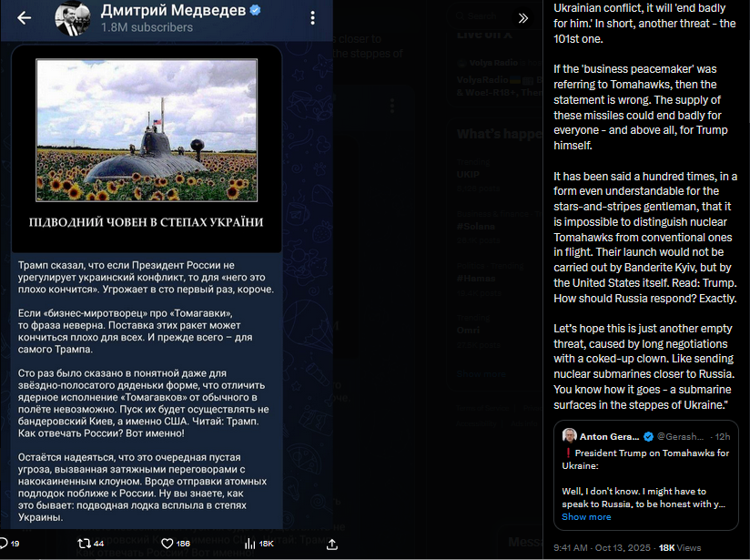The width and height of the screenshot is (750, 560).
Task: Open Дмитрий Медведев channel avatar
Action: point(72,18)
